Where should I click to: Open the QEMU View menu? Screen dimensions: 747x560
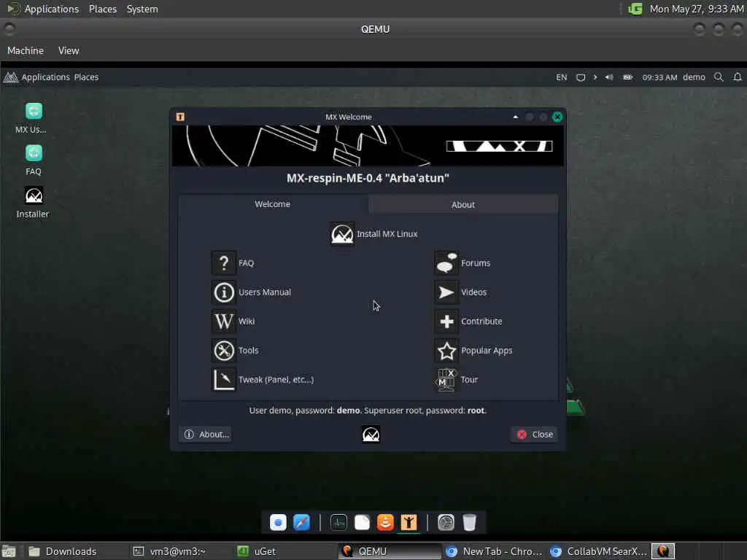point(69,50)
